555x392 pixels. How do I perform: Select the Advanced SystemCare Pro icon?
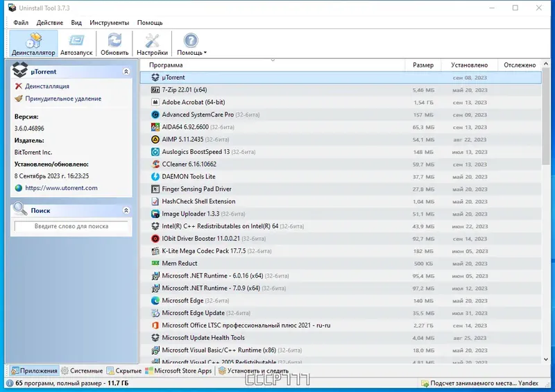click(155, 114)
